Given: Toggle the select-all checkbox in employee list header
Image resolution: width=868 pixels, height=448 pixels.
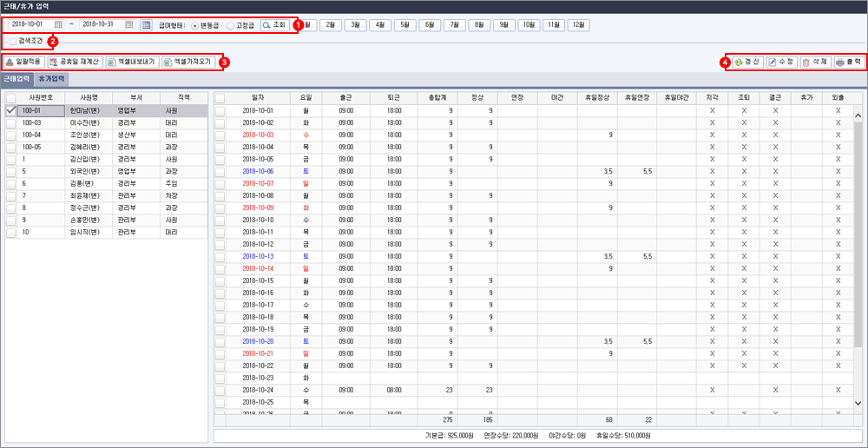Looking at the screenshot, I should (10, 97).
